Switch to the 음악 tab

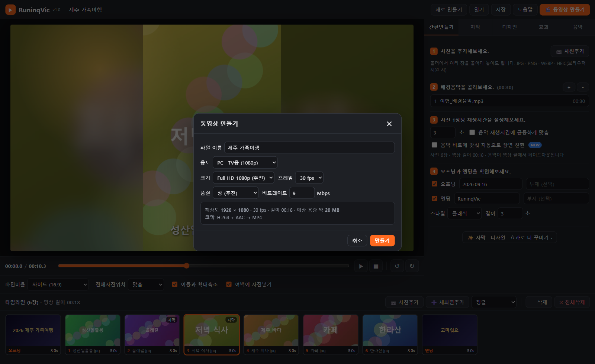[578, 27]
